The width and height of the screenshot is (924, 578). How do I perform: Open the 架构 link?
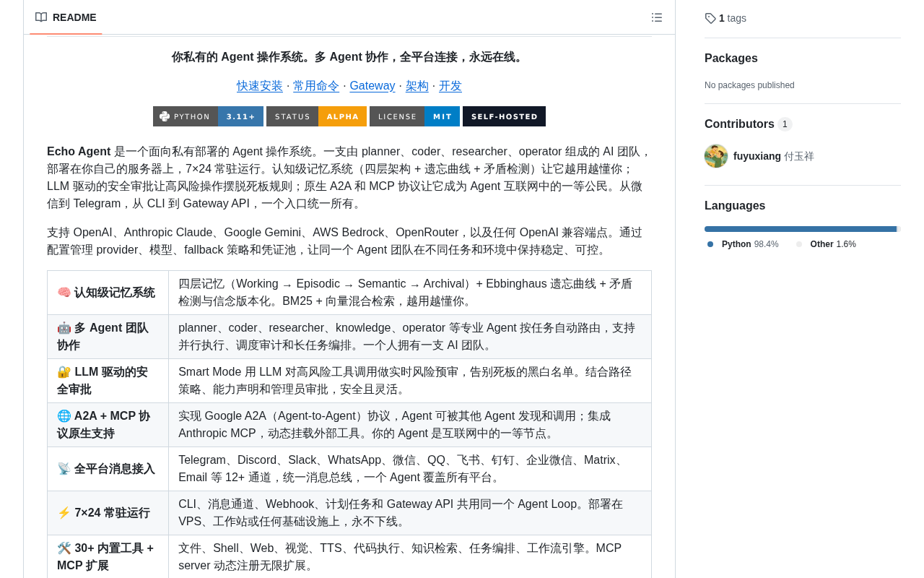[x=417, y=86]
